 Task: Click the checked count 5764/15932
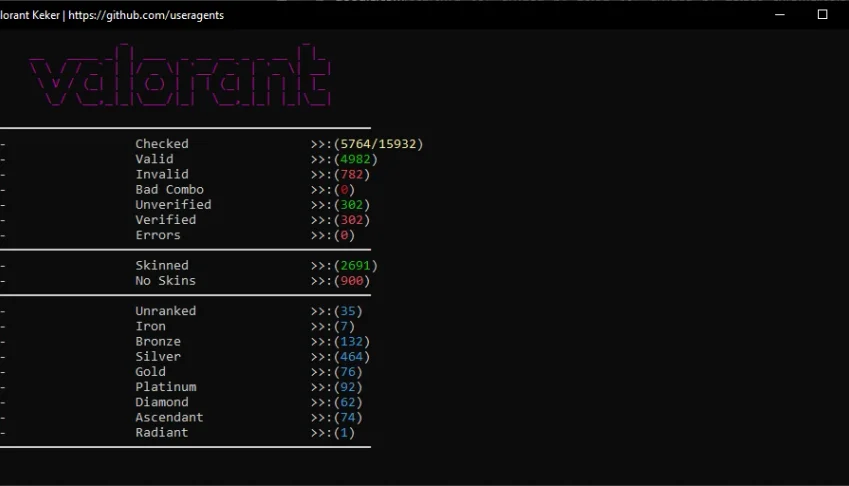(x=378, y=144)
